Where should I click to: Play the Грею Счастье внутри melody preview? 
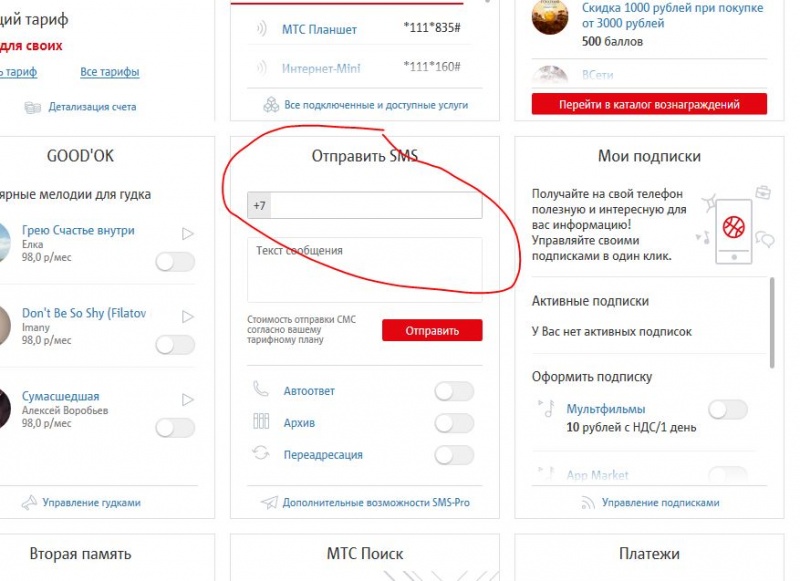click(188, 234)
